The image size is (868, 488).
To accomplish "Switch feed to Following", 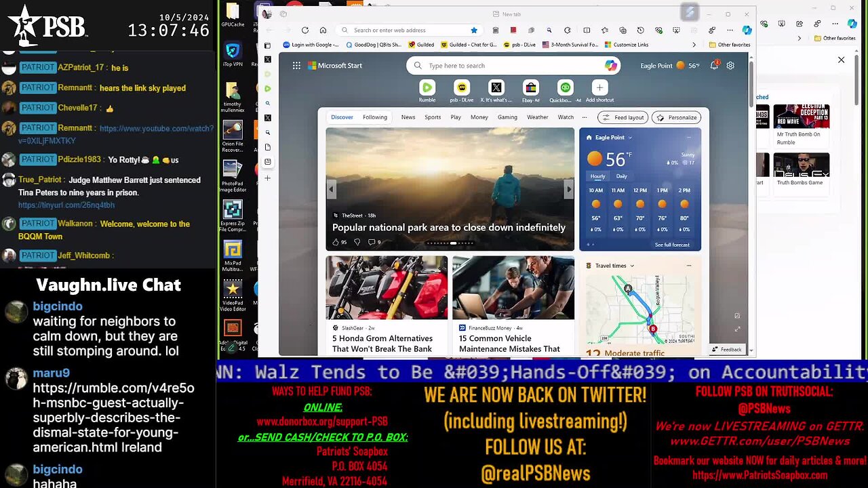I will (x=375, y=117).
